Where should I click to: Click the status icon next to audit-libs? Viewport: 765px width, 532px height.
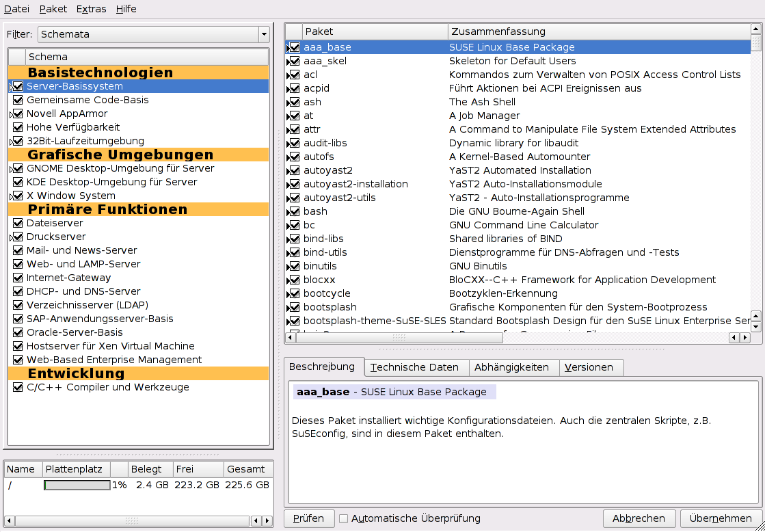click(x=294, y=143)
